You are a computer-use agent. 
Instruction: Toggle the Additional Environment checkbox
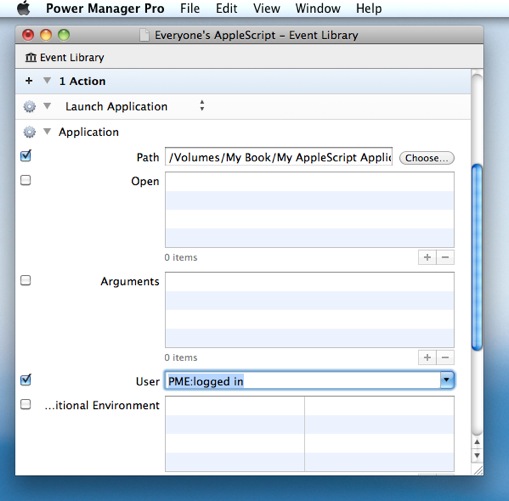[26, 404]
